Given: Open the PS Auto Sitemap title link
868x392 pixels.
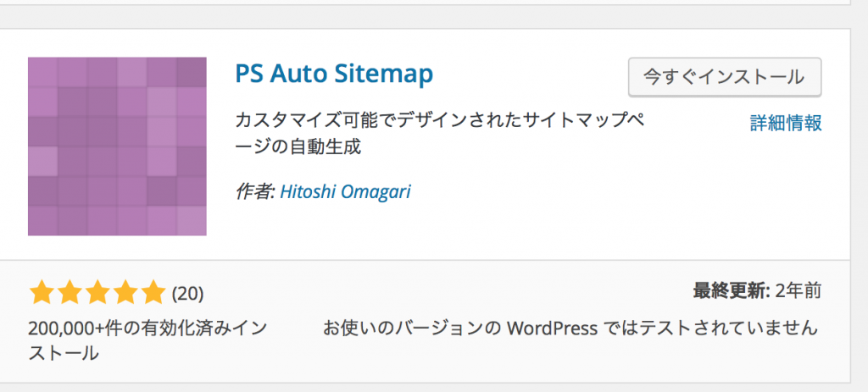Looking at the screenshot, I should (334, 74).
